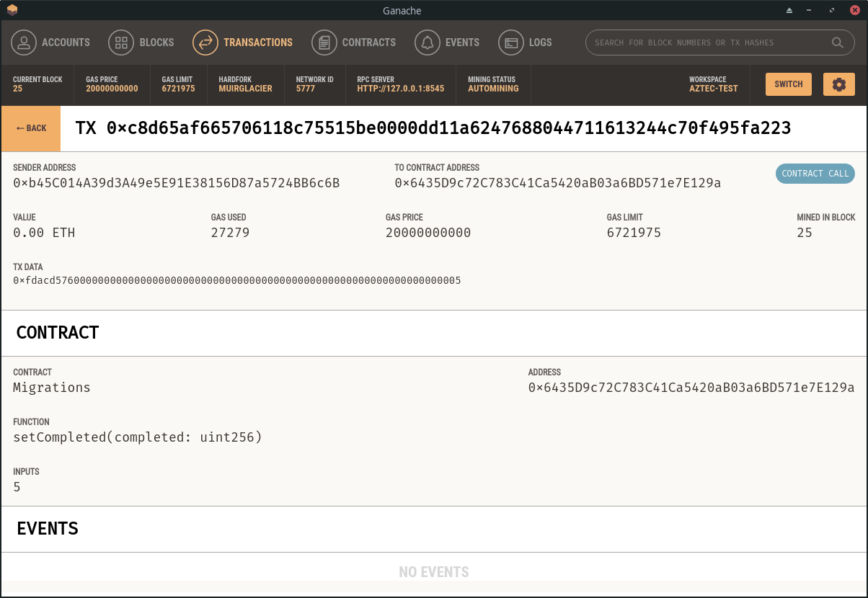
Task: Go to the BLOCKS tab label
Action: (x=157, y=43)
